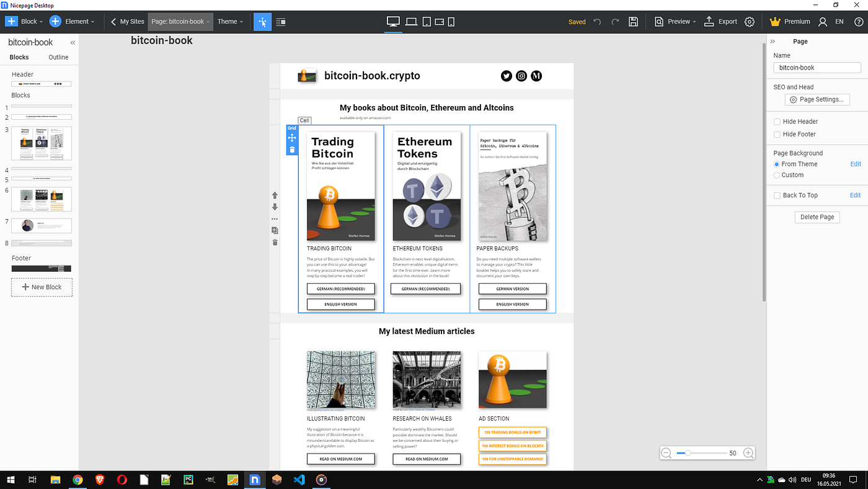
Task: Open the Premium upgrade option
Action: [x=790, y=22]
